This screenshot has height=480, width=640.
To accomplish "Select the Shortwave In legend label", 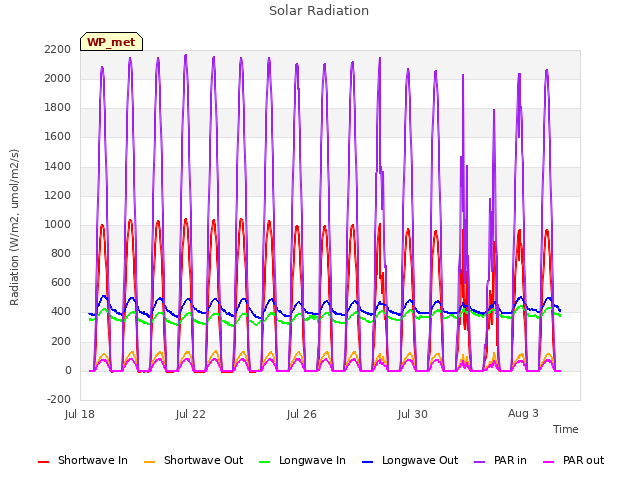I will coord(93,460).
